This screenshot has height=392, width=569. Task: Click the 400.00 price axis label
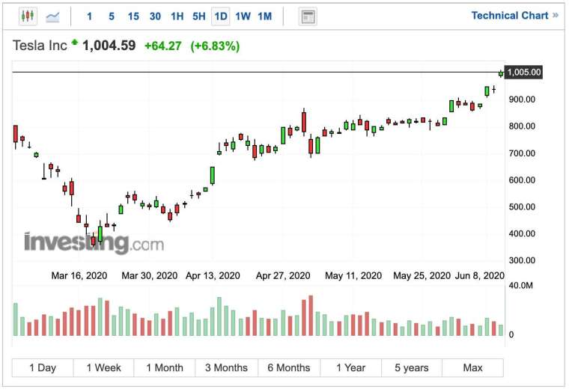[522, 233]
